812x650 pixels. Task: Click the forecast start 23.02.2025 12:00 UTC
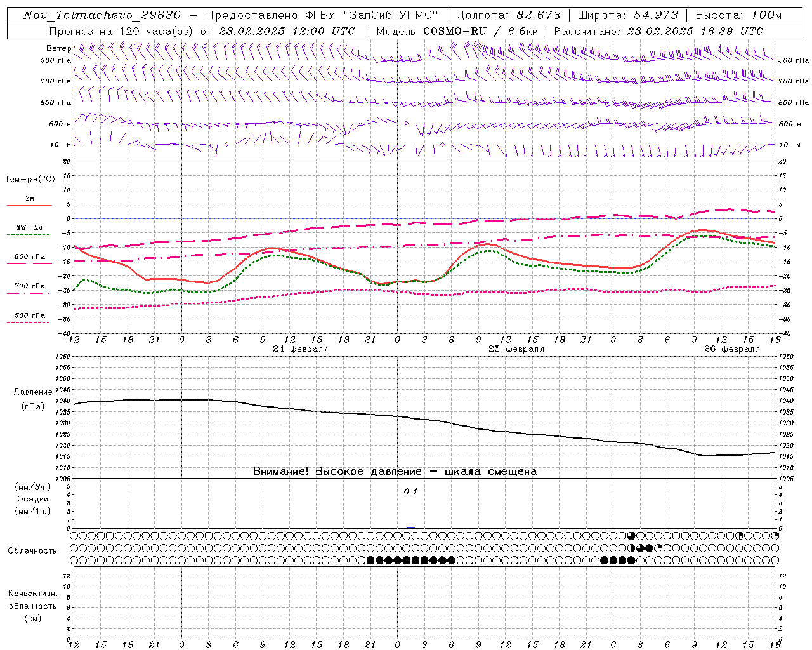[286, 31]
